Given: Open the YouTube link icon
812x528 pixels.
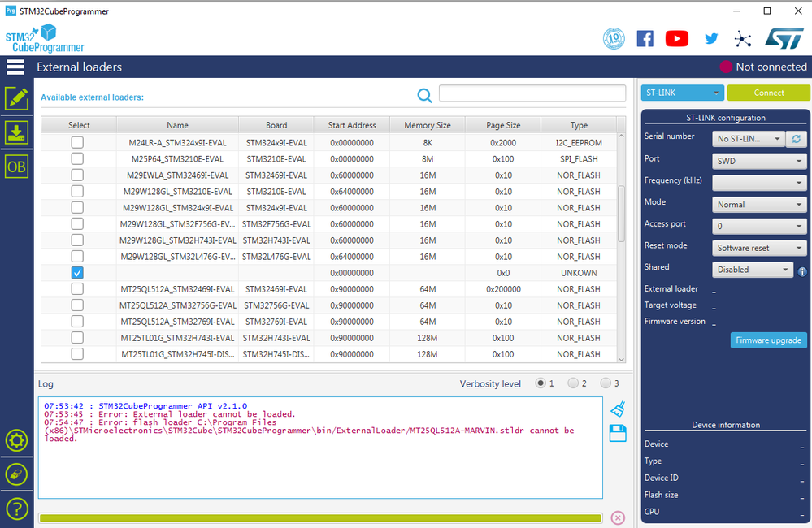Looking at the screenshot, I should click(x=677, y=39).
